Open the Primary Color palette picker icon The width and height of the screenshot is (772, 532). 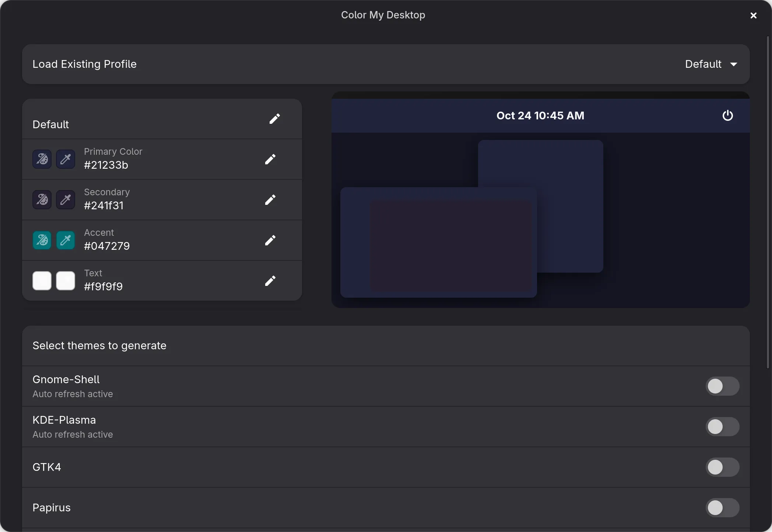tap(42, 159)
